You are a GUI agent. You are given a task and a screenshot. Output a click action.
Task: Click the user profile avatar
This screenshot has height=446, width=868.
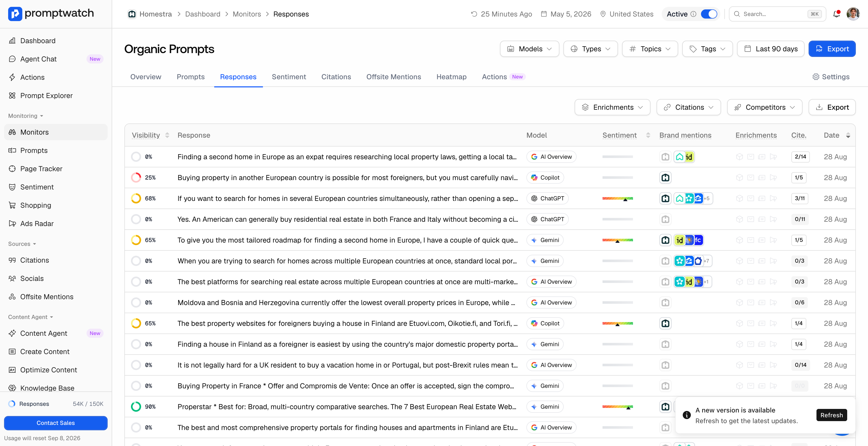tap(853, 14)
